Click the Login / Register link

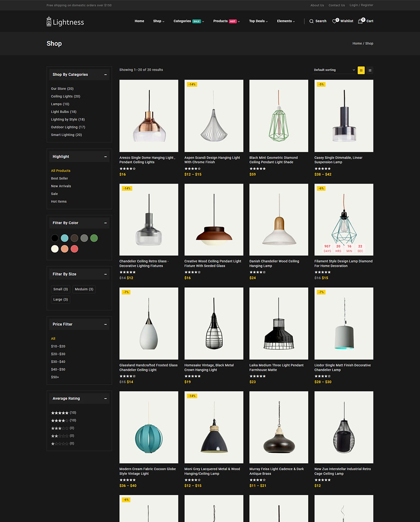pyautogui.click(x=361, y=5)
